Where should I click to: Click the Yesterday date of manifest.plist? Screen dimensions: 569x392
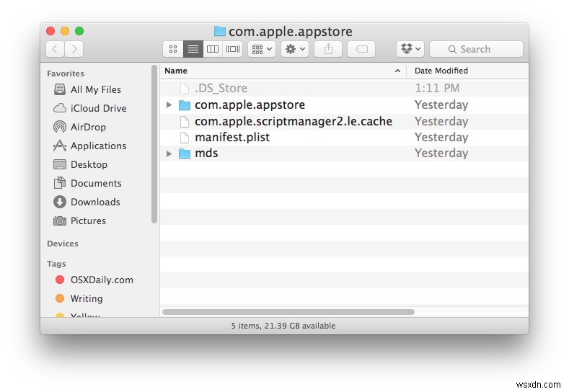(441, 137)
